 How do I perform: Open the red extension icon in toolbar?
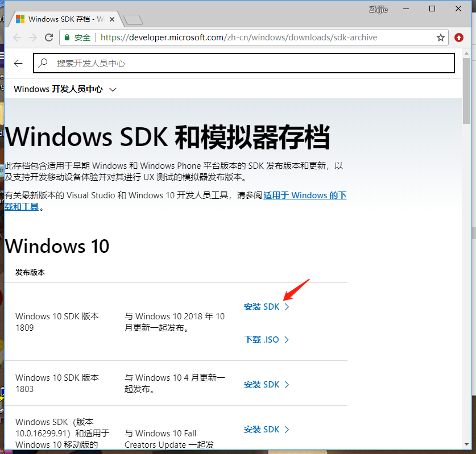(x=459, y=38)
